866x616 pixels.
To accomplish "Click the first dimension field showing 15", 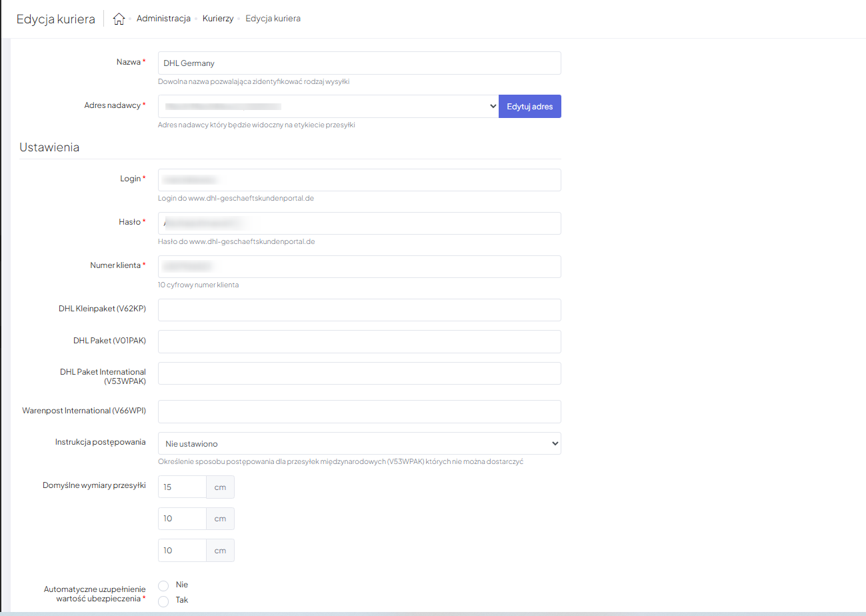I will [182, 487].
